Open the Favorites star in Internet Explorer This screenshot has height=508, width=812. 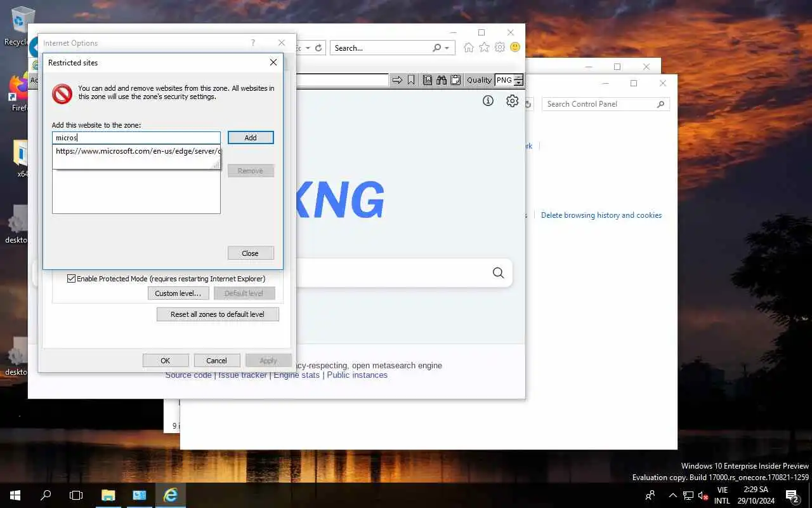484,48
